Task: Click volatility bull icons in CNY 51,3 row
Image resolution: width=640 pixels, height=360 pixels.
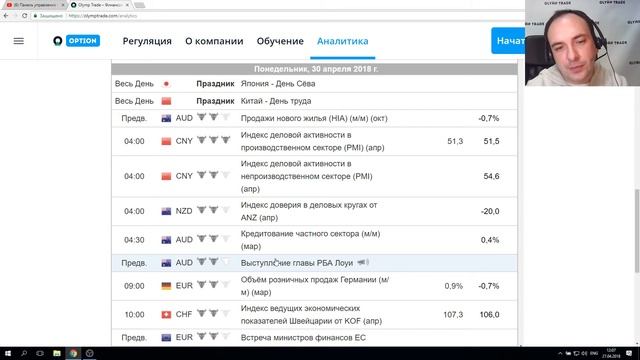Action: point(213,140)
